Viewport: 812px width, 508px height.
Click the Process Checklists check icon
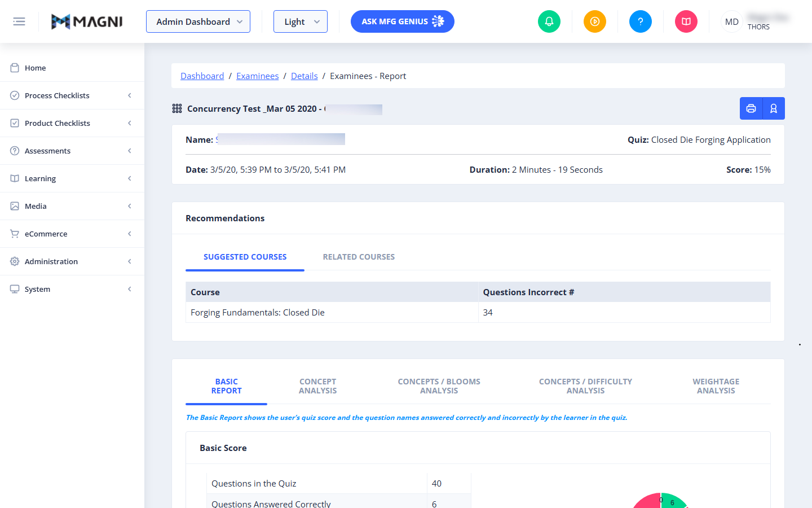pyautogui.click(x=15, y=95)
